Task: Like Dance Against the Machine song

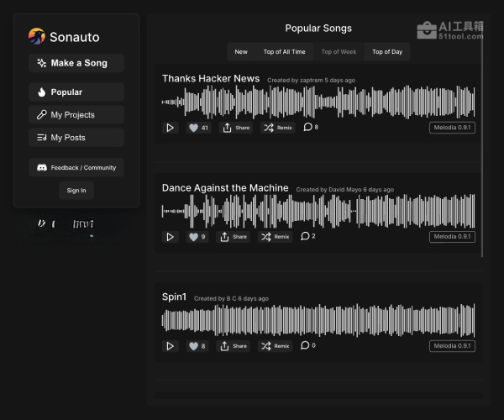Action: [x=197, y=237]
